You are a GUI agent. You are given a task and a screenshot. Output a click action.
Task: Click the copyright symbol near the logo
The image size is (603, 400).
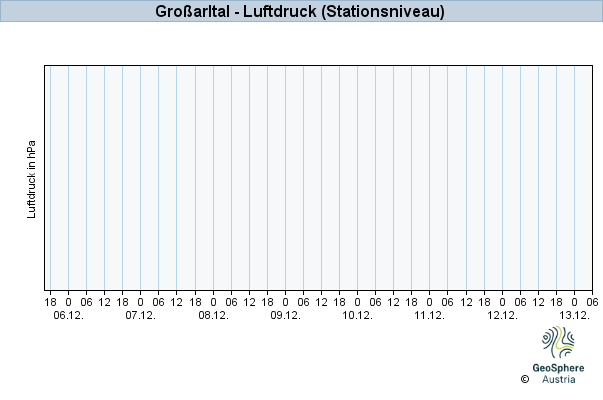tap(524, 380)
